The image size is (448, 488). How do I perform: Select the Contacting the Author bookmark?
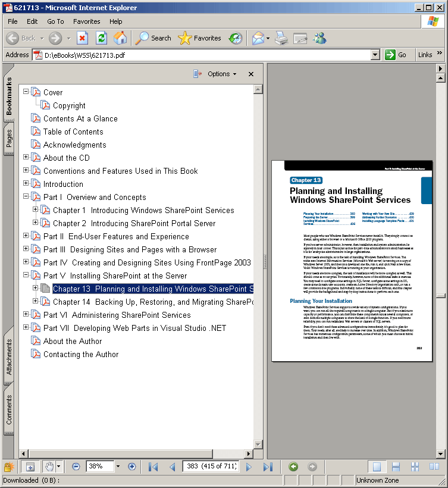pos(81,355)
